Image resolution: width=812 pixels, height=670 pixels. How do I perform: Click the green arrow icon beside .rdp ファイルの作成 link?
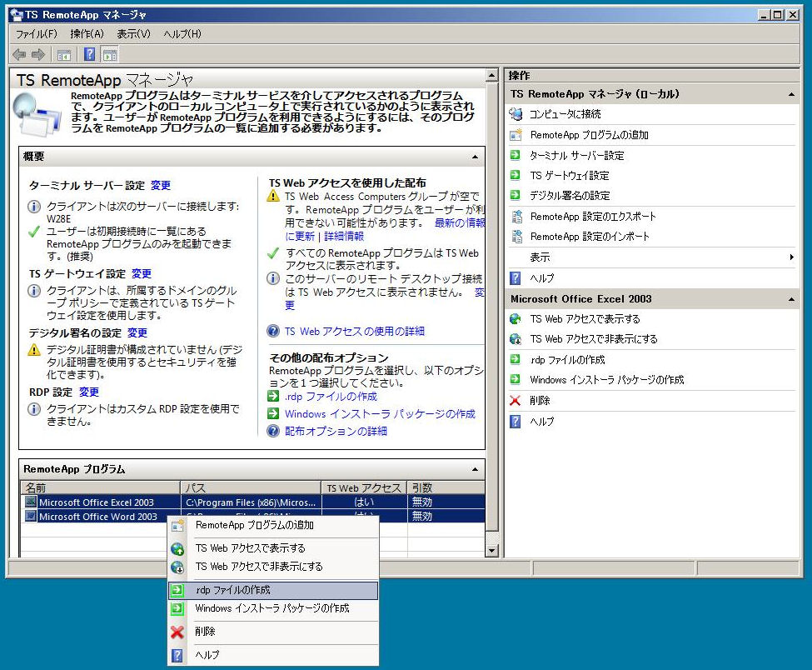273,397
